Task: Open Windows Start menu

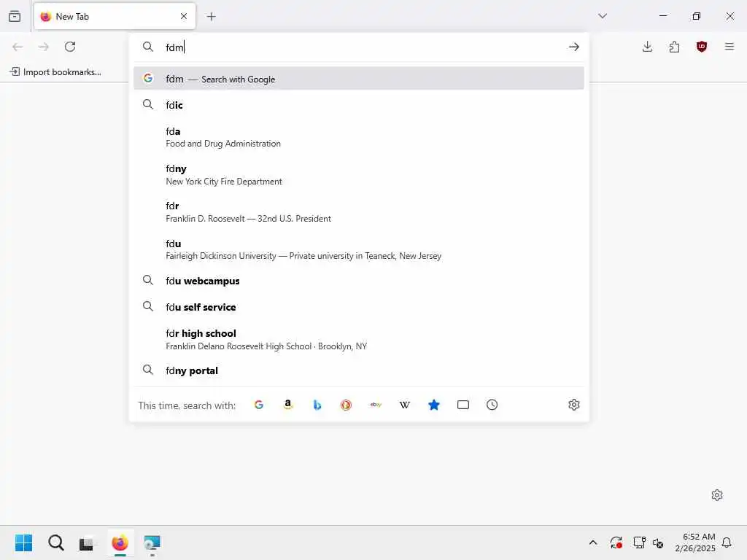Action: [x=24, y=542]
